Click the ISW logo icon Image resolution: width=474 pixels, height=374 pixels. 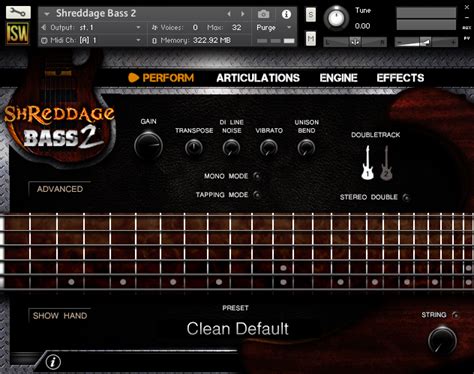(18, 33)
